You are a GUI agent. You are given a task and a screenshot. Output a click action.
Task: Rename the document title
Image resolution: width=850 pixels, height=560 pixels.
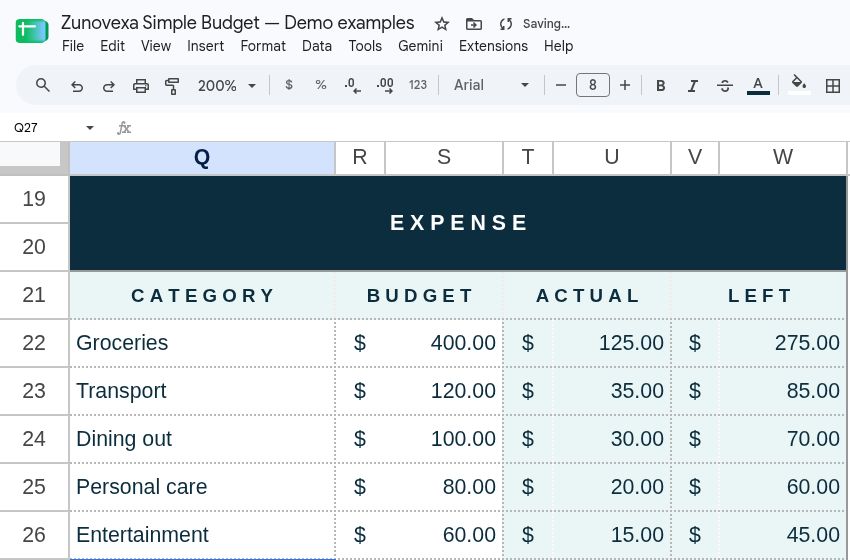(x=237, y=23)
